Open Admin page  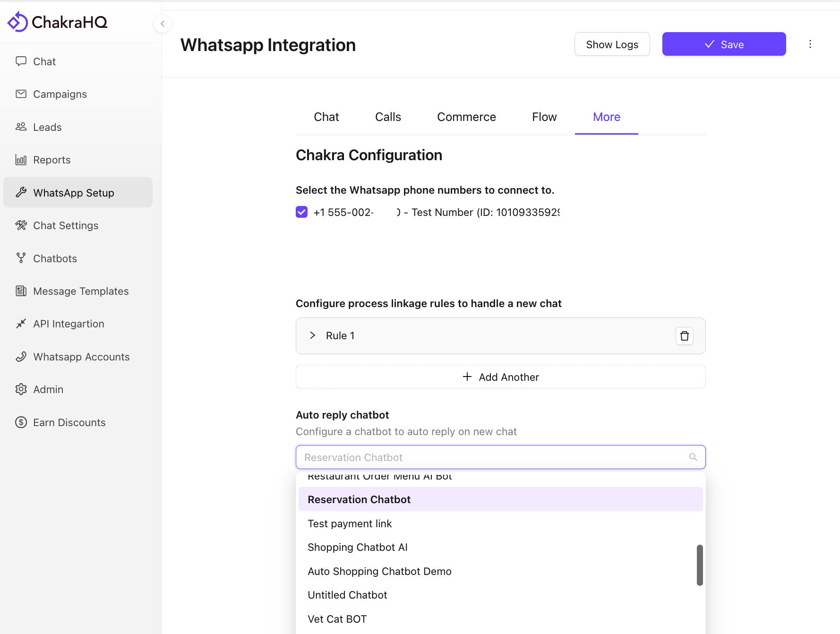(x=78, y=389)
